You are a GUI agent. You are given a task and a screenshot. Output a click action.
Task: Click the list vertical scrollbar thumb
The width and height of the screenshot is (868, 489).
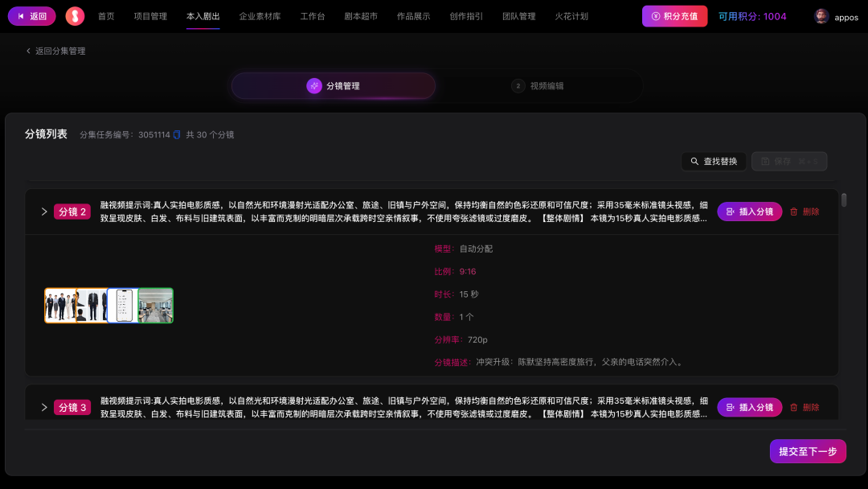click(844, 199)
